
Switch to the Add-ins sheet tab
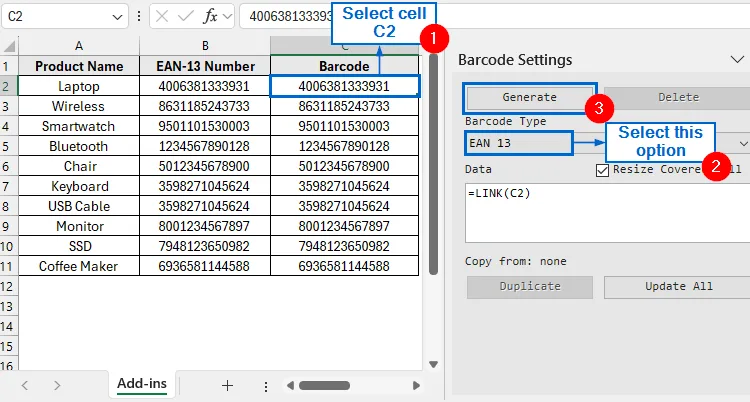click(x=142, y=384)
